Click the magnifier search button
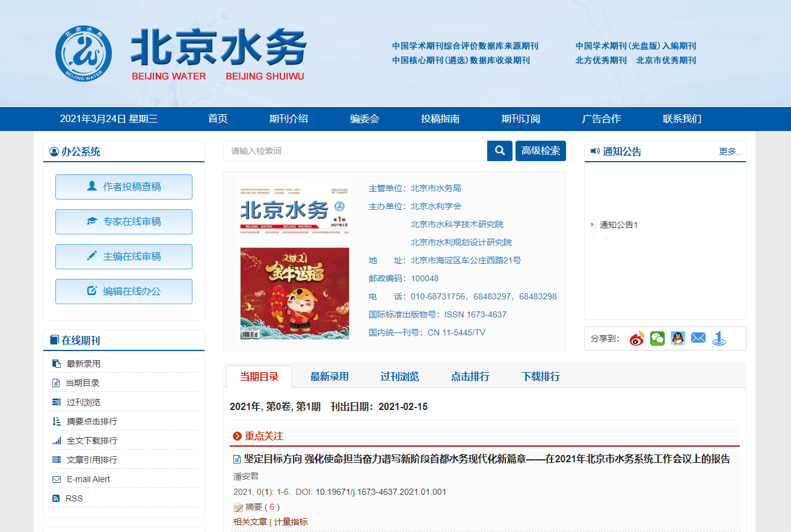 pos(500,151)
